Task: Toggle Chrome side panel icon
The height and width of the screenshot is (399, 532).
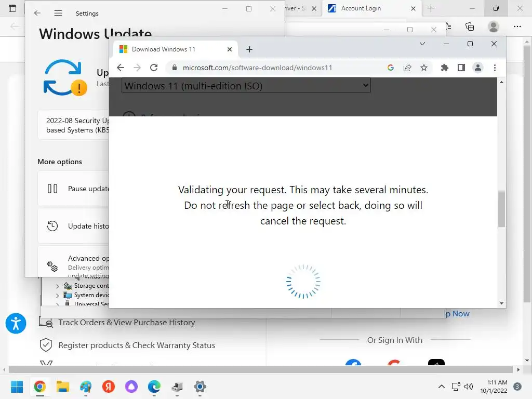Action: (x=461, y=68)
